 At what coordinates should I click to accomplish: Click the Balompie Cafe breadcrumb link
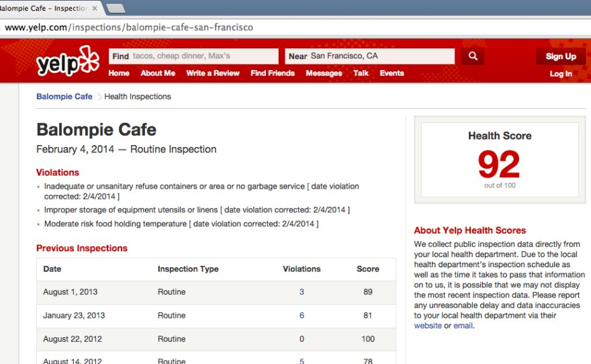point(64,97)
